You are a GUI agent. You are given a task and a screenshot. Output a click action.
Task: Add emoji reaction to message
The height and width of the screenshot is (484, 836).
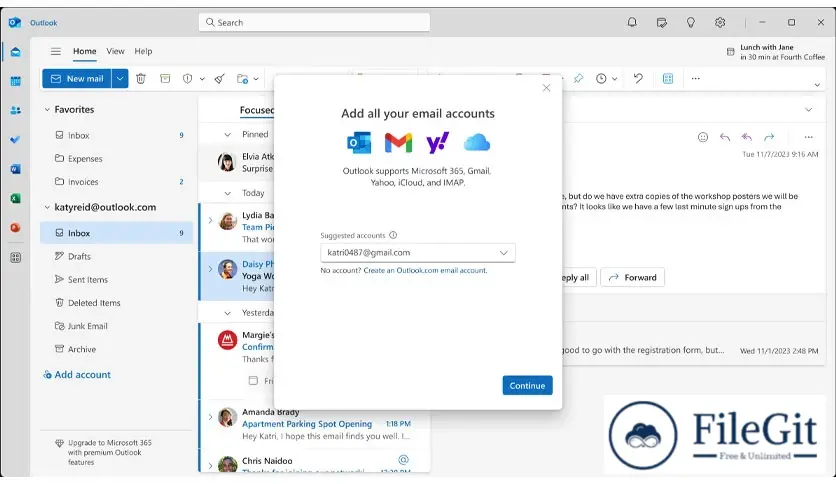[703, 137]
